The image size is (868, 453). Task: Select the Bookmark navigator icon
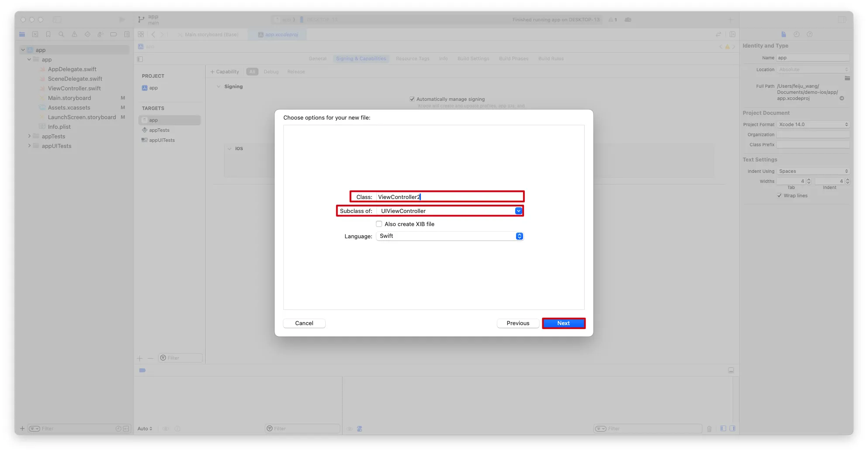click(x=48, y=34)
